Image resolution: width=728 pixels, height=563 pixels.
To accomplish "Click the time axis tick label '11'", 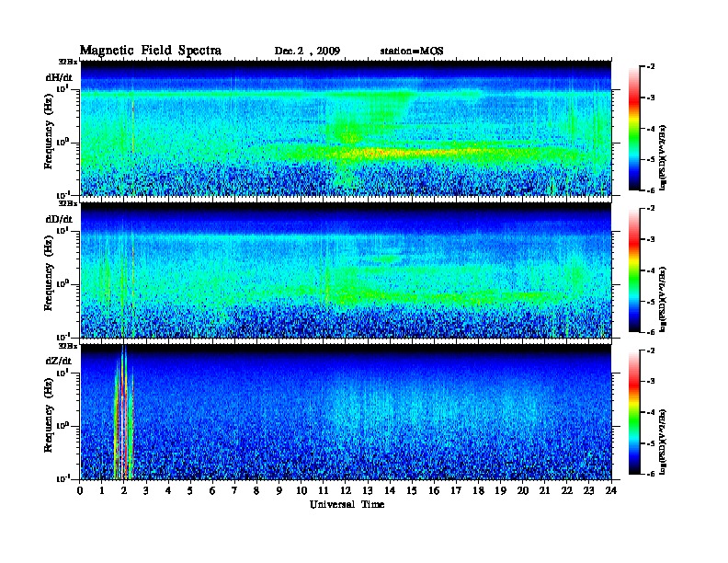I will (x=324, y=491).
